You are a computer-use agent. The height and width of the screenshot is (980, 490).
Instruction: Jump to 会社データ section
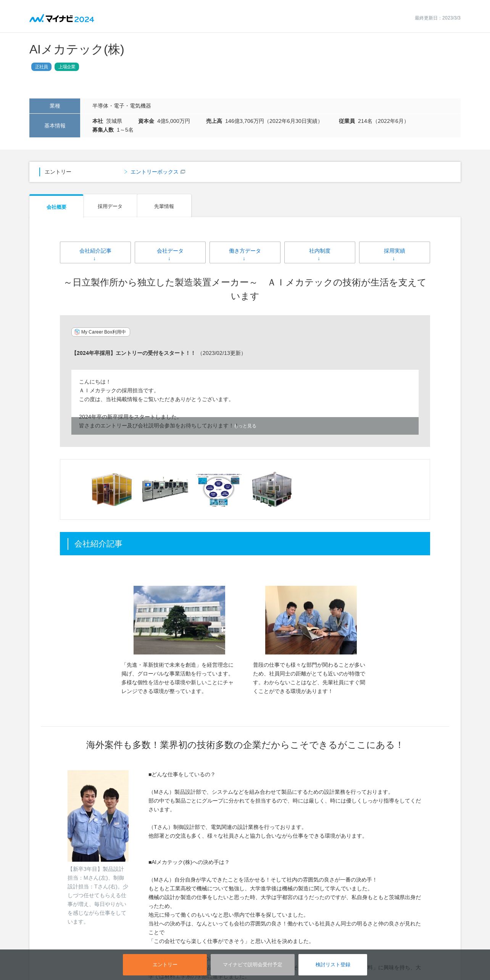(x=170, y=253)
